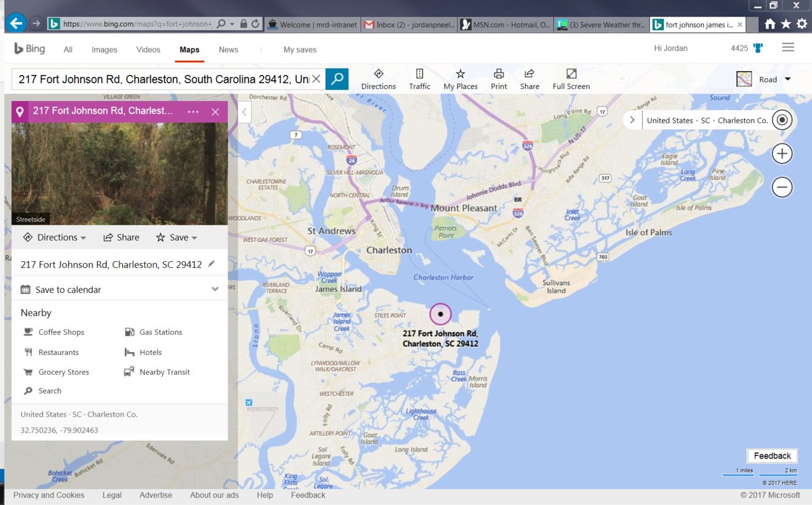Share the map from the toolbar
The image size is (812, 505).
coord(529,79)
